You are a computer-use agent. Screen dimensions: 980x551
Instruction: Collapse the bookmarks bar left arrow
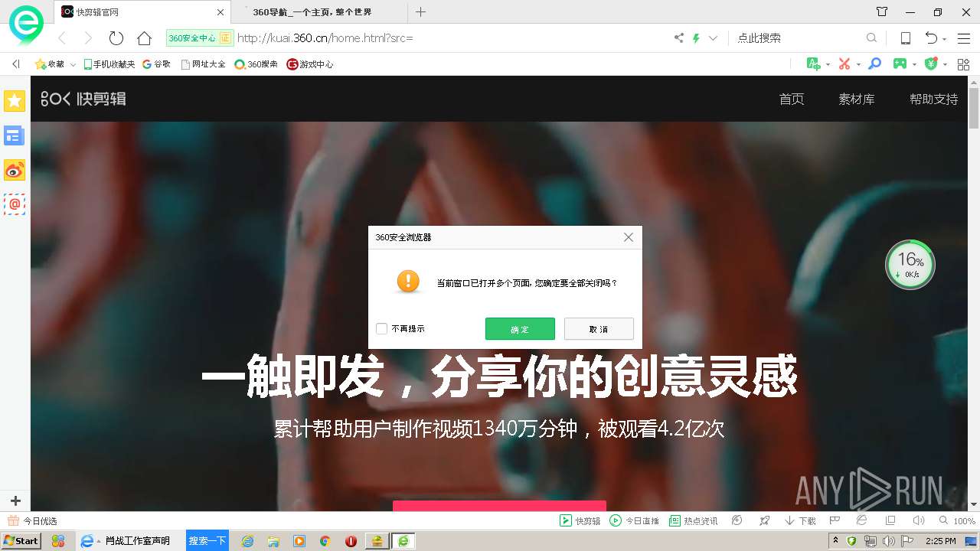15,64
